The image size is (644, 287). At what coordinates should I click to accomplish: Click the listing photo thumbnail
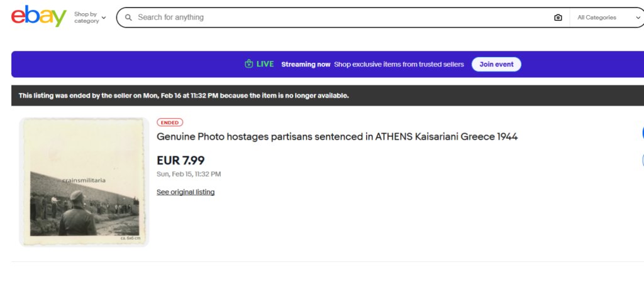point(84,181)
